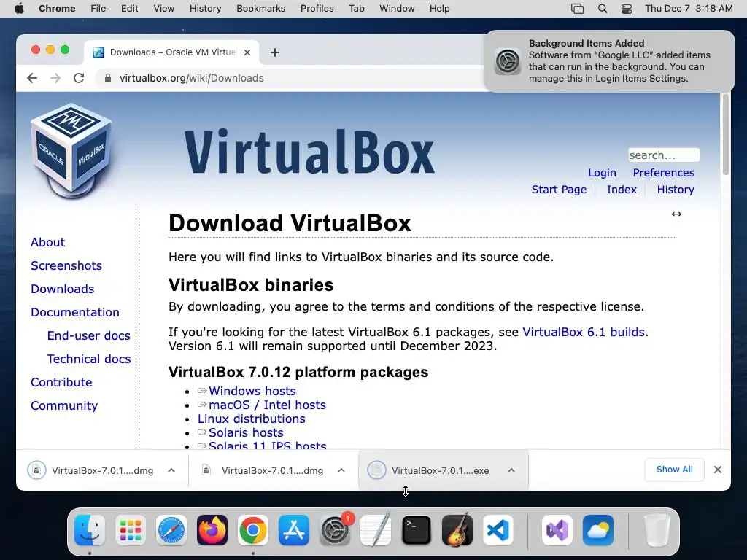Viewport: 747px width, 560px height.
Task: Open the Bookmarks menu
Action: (x=260, y=9)
